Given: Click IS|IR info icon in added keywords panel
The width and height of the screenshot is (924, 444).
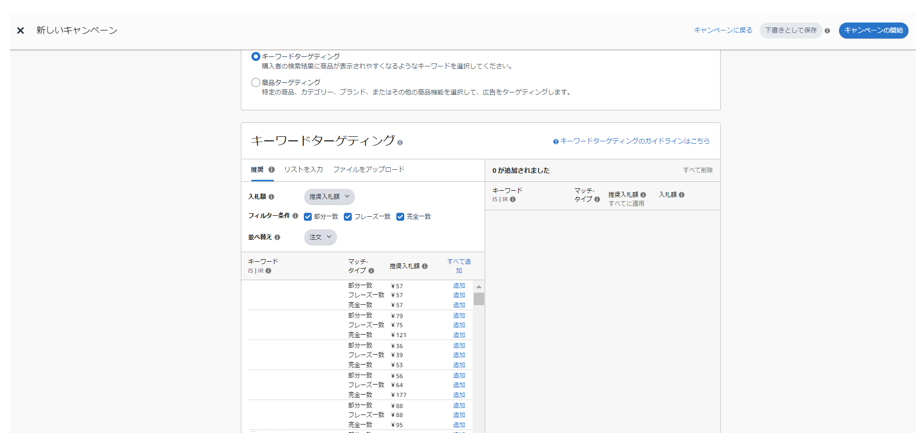Looking at the screenshot, I should [513, 199].
